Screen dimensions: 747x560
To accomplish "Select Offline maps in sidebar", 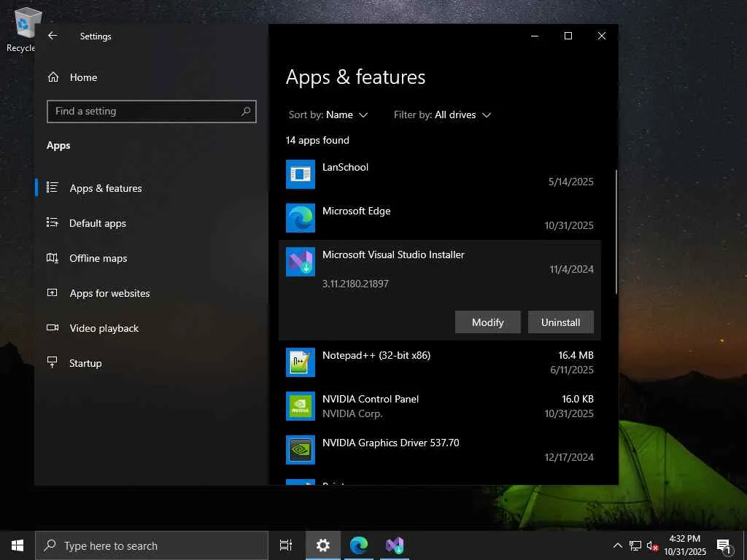I will (x=98, y=258).
